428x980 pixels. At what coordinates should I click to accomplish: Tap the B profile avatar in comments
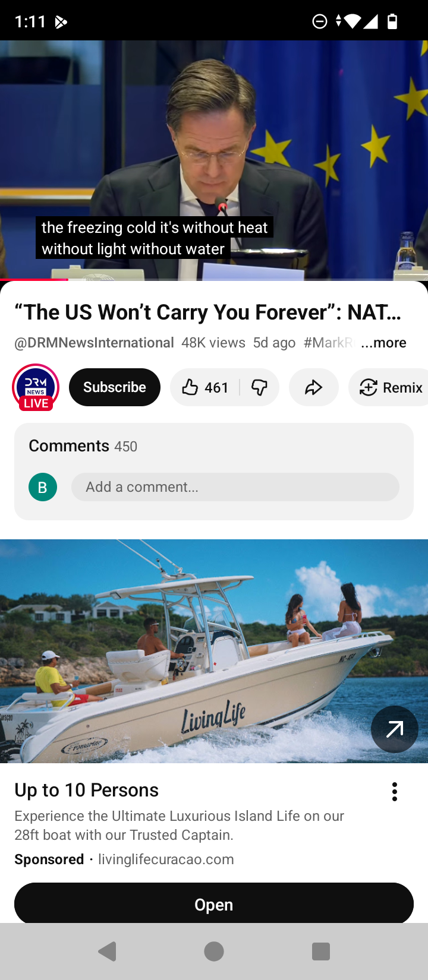tap(43, 487)
